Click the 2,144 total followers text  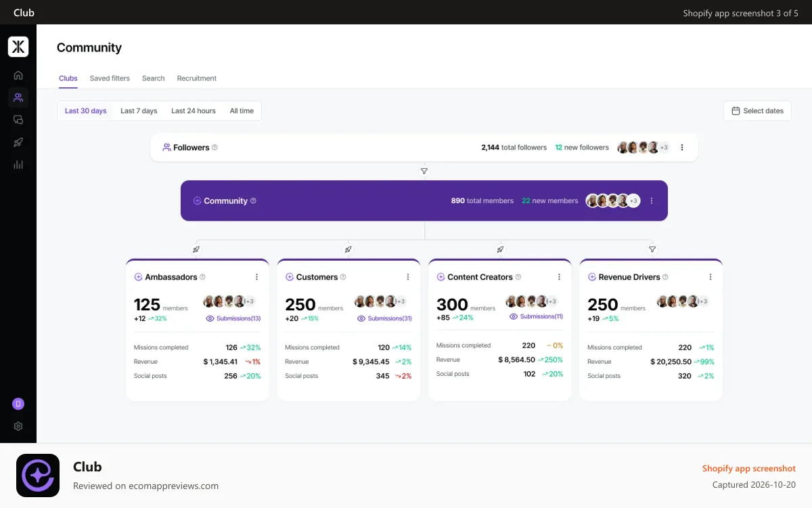(514, 147)
